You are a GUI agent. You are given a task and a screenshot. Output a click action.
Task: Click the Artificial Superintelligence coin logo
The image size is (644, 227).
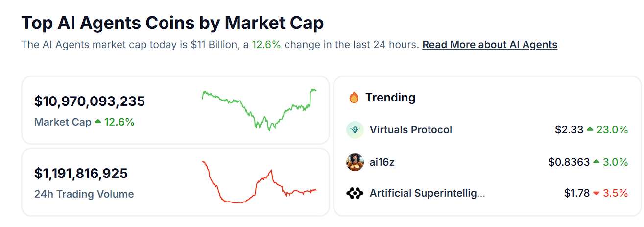click(355, 194)
